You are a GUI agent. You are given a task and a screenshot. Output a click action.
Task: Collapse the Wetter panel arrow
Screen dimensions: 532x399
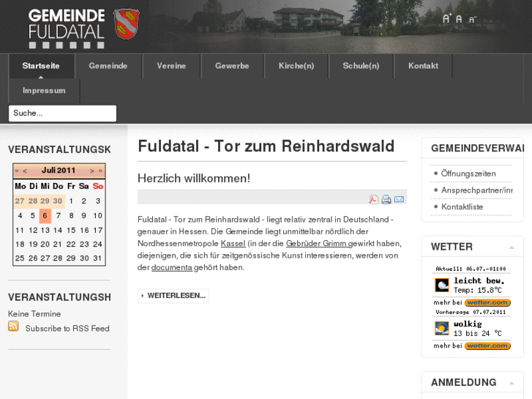coord(512,247)
